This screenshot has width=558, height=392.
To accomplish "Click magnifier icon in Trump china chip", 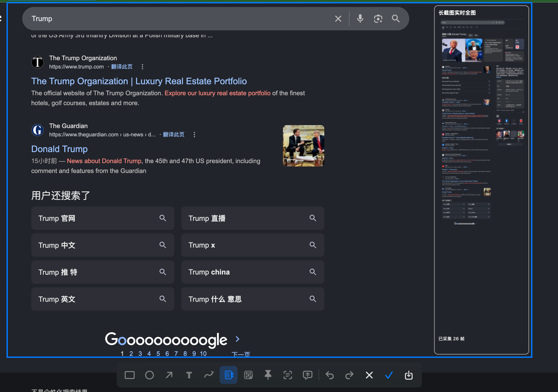I will [x=313, y=272].
